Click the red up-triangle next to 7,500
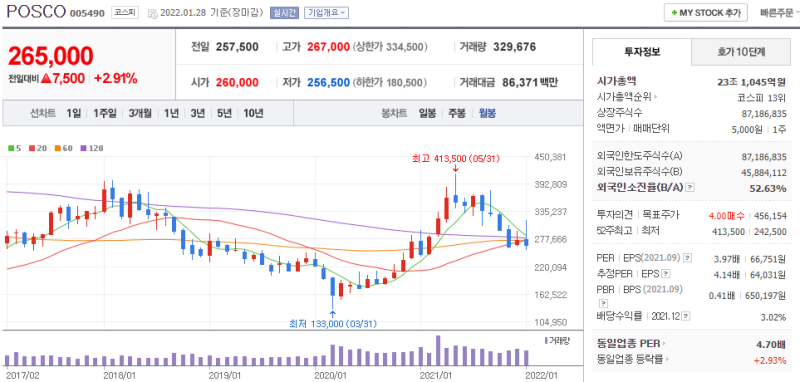The width and height of the screenshot is (800, 382). pyautogui.click(x=45, y=79)
